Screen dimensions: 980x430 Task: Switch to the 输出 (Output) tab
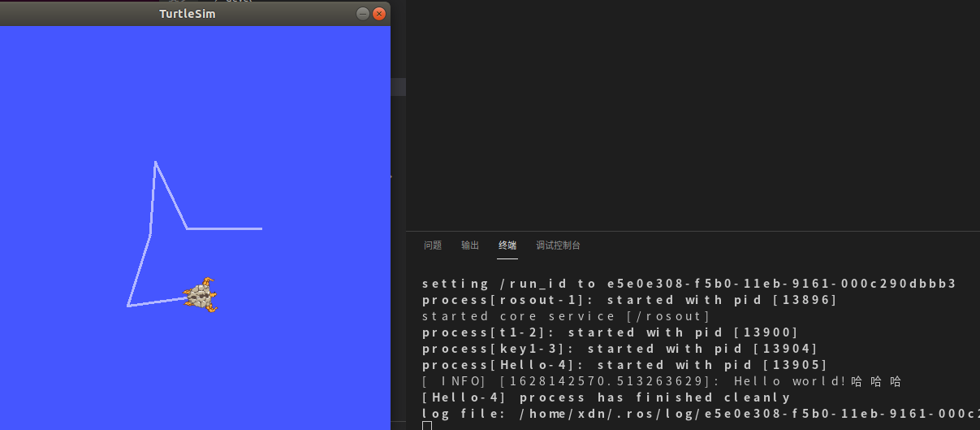(x=470, y=245)
